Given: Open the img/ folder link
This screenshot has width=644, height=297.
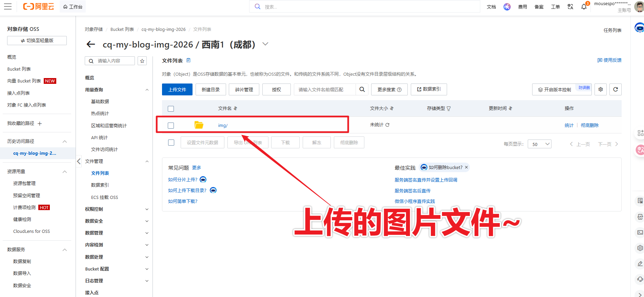Looking at the screenshot, I should point(223,125).
